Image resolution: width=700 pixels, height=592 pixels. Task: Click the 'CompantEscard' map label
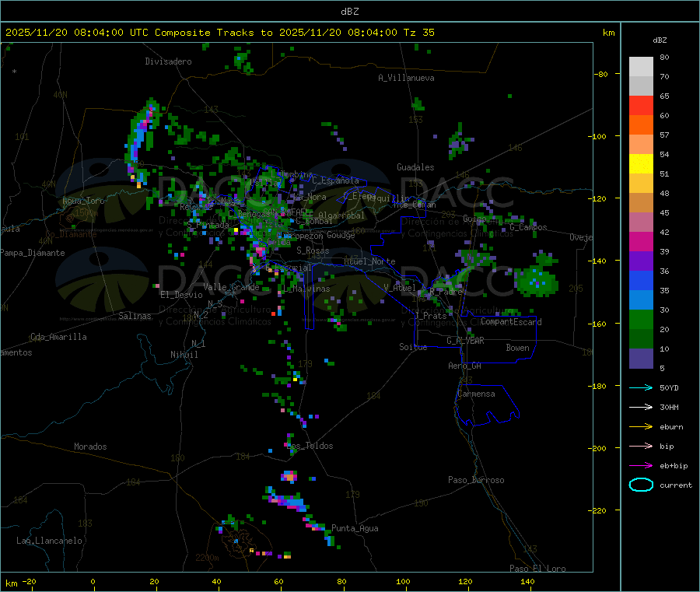coord(511,322)
